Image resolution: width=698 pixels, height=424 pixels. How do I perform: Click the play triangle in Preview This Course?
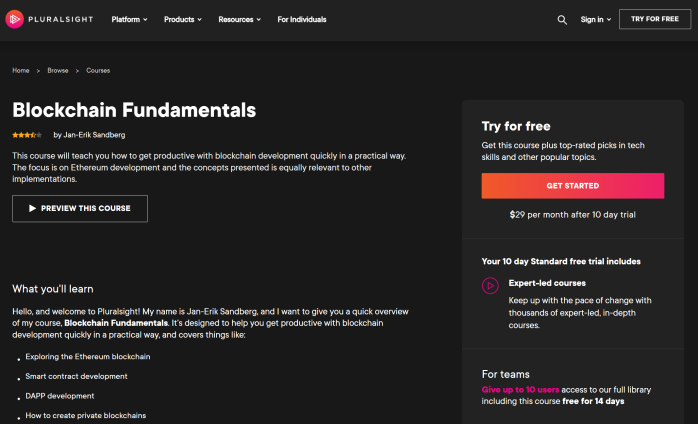click(x=32, y=208)
